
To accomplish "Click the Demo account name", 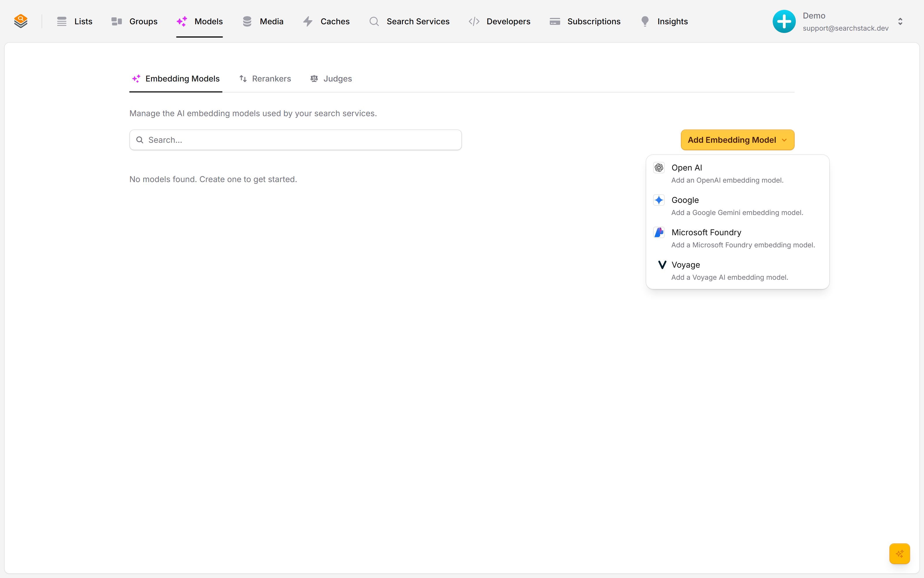I will pos(814,16).
